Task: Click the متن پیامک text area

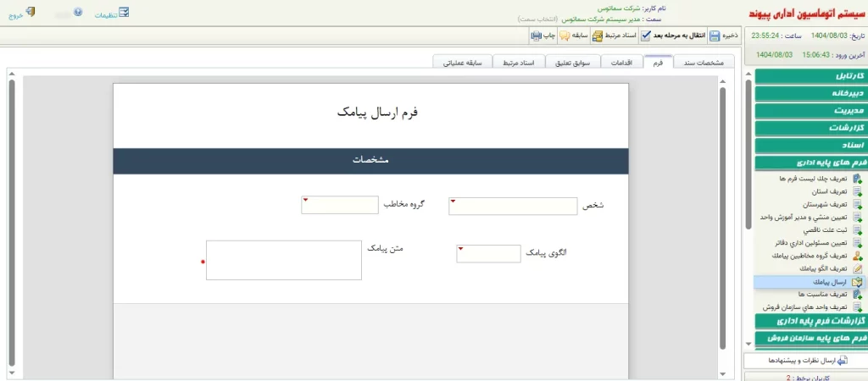Action: [284, 260]
